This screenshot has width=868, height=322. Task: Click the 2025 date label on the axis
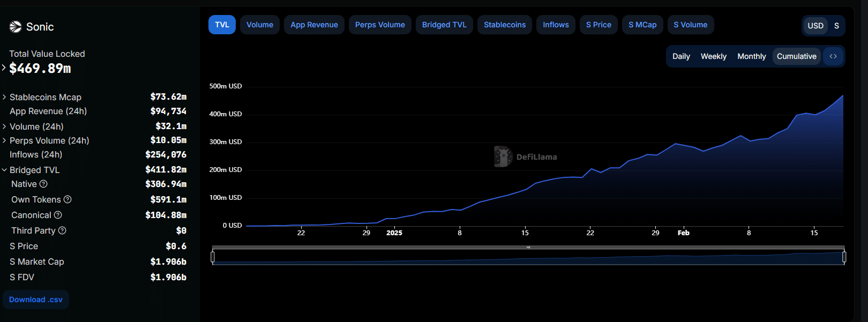point(394,233)
